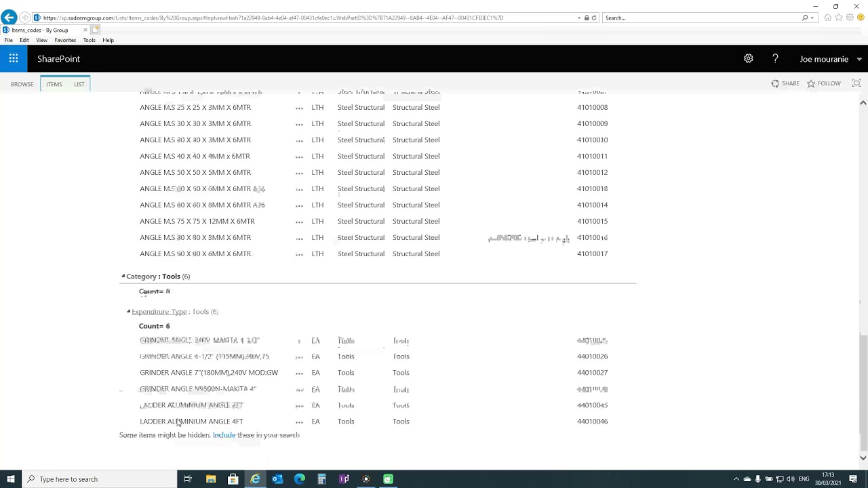Open the address bar URL dropdown arrow

tap(579, 18)
